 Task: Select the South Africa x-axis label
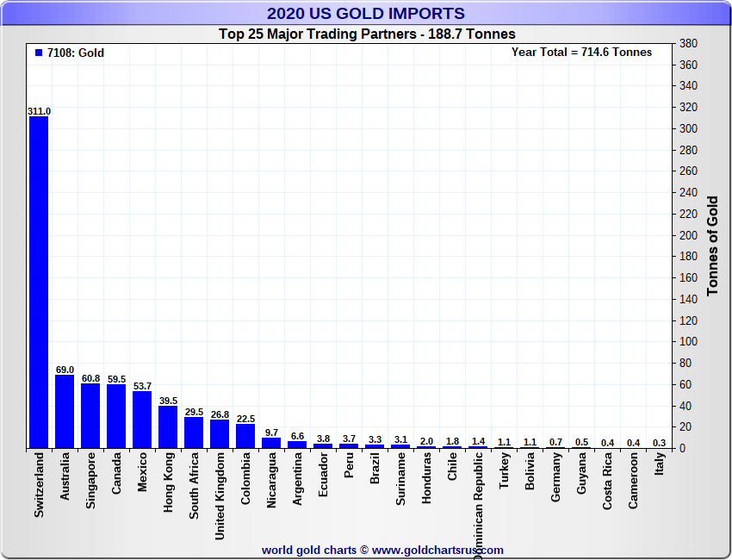coord(195,486)
